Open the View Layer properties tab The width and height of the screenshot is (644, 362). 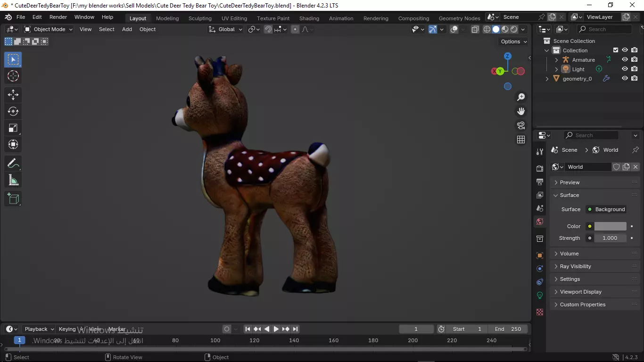(x=540, y=195)
